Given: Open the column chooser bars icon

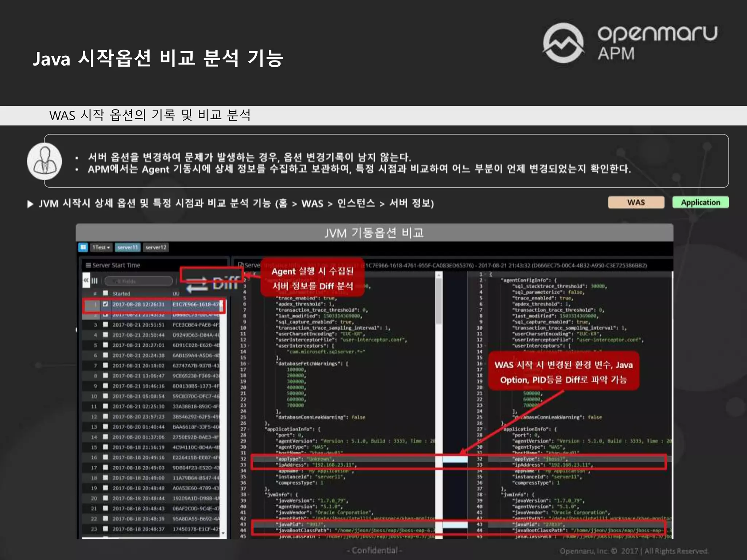Looking at the screenshot, I should [94, 281].
